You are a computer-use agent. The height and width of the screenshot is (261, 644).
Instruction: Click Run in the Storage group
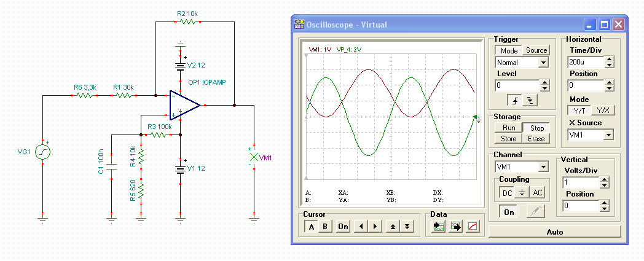[509, 128]
